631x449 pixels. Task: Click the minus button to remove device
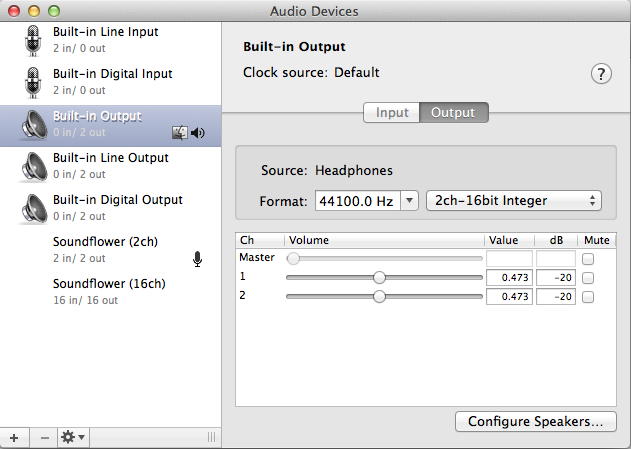[44, 437]
